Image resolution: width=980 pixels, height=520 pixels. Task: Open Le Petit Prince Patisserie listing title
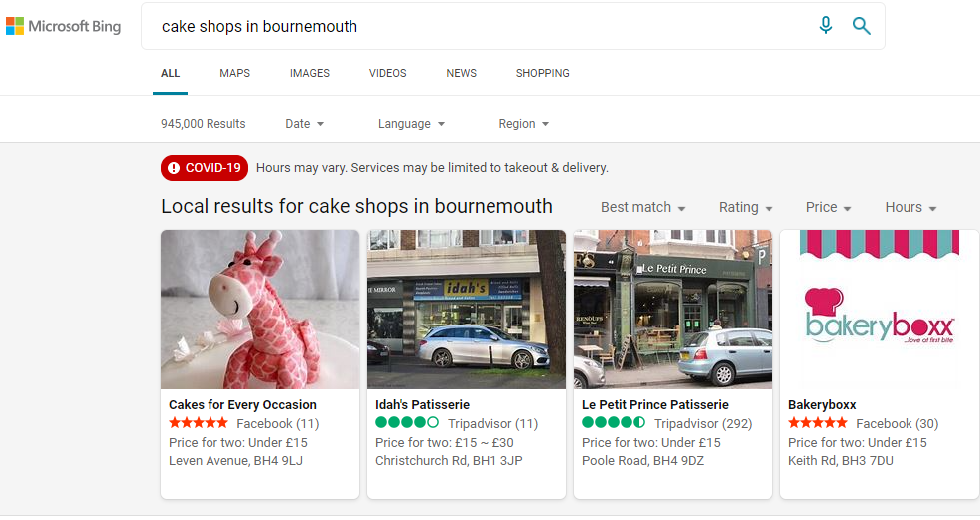[655, 404]
